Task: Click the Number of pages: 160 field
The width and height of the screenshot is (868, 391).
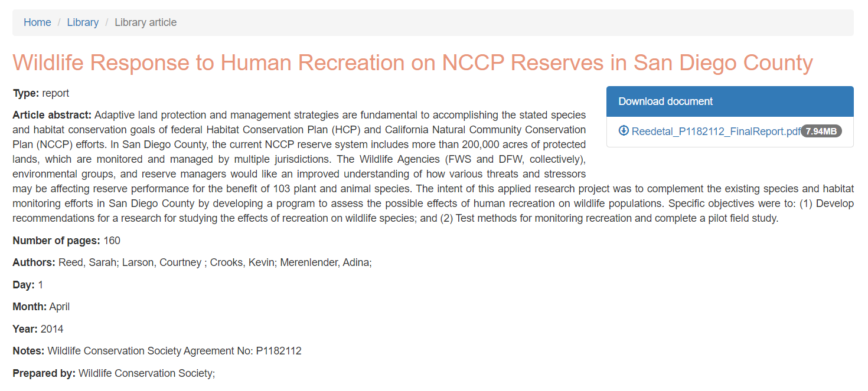Action: (66, 241)
